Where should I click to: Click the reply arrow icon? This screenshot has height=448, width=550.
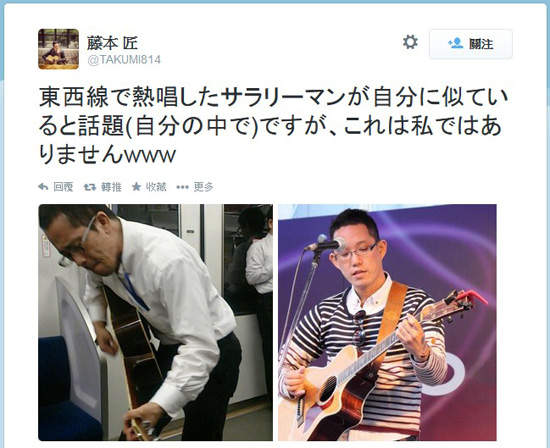pos(43,187)
